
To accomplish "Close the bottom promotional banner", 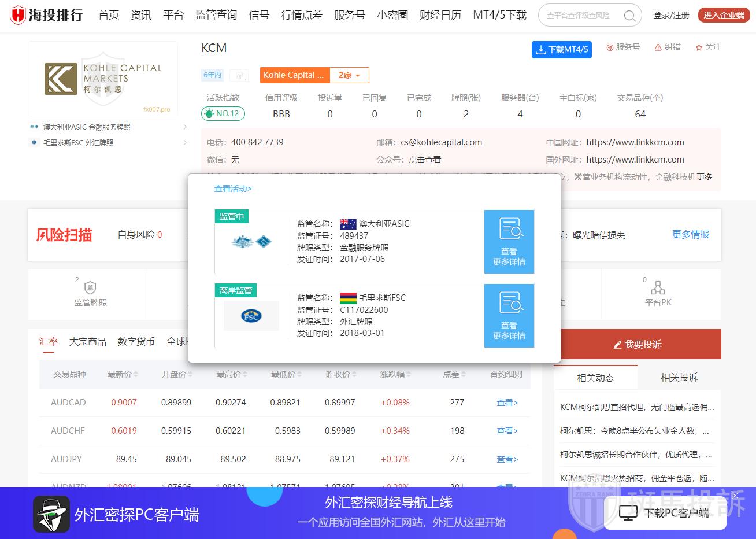I will (735, 496).
